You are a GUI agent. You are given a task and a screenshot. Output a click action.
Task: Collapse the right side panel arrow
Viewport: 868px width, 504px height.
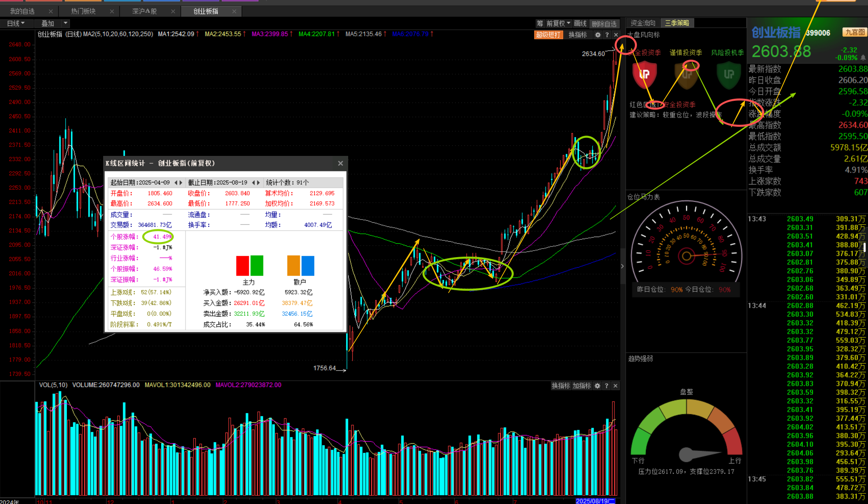coord(622,266)
